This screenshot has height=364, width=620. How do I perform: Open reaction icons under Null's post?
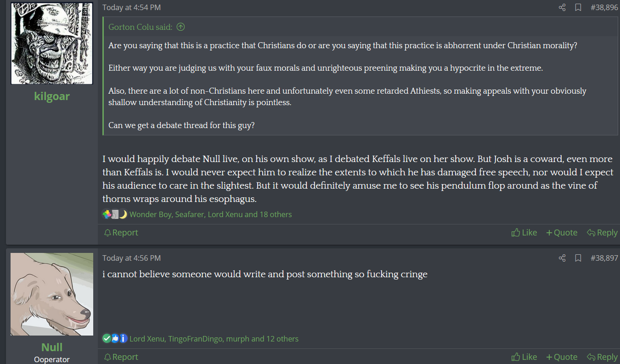(114, 339)
